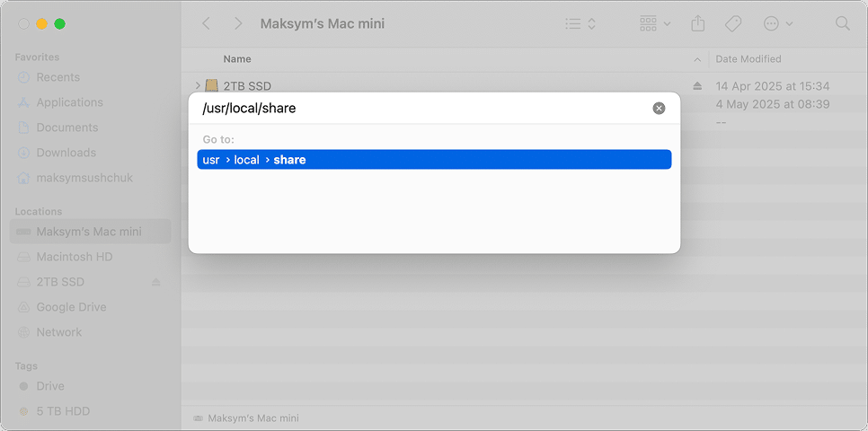Sort by the Date Modified column header
This screenshot has height=431, width=868.
(x=748, y=59)
